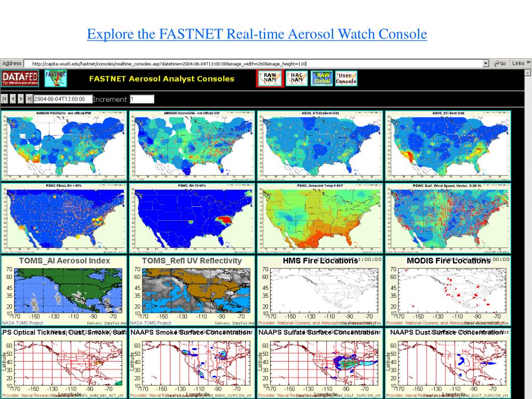
Task: Open the HMS Fire Locations map
Action: click(320, 291)
